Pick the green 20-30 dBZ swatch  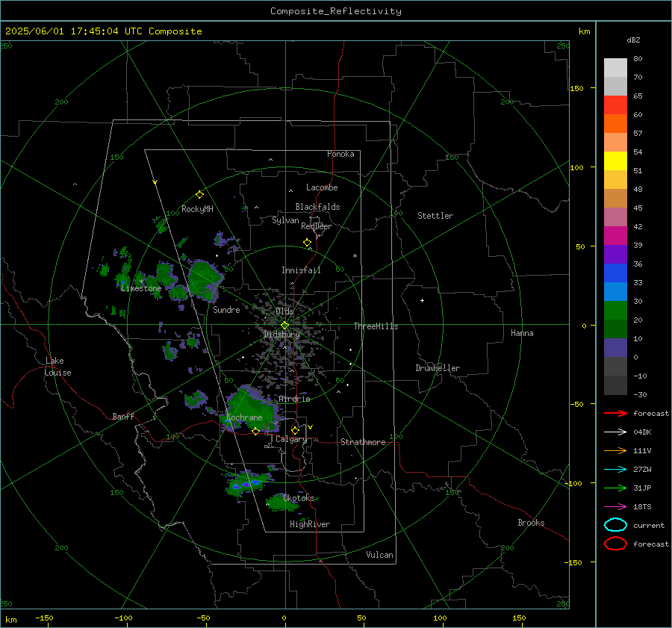(x=615, y=311)
